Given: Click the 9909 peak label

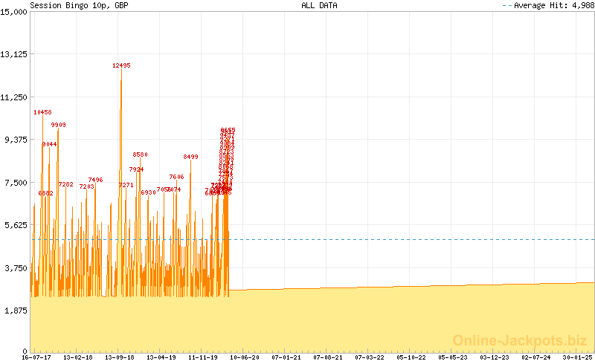Looking at the screenshot, I should click(58, 125).
